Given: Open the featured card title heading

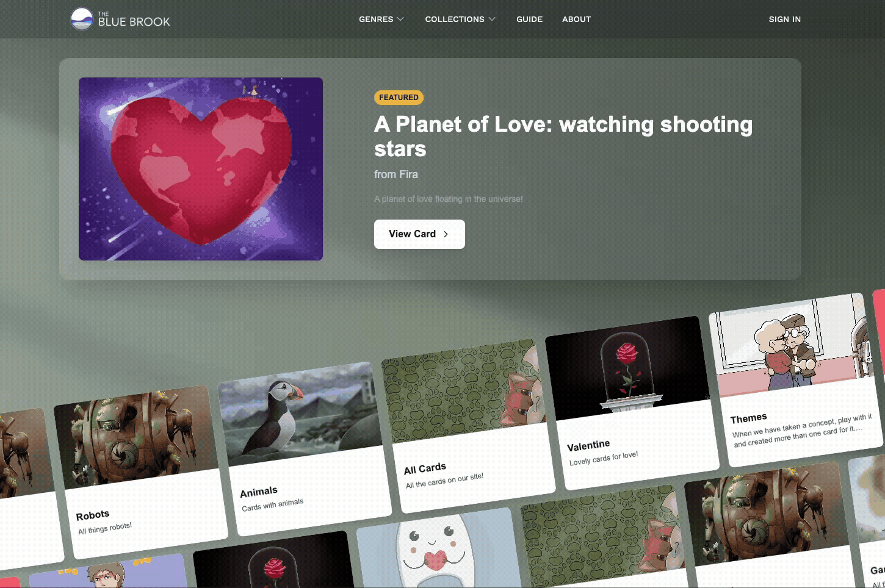Looking at the screenshot, I should (x=563, y=136).
